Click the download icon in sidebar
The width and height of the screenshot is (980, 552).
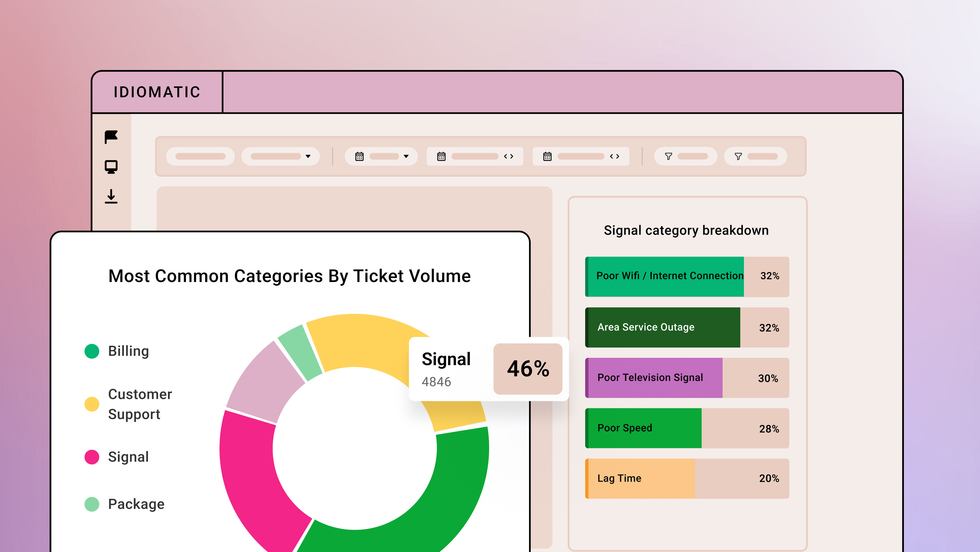111,196
